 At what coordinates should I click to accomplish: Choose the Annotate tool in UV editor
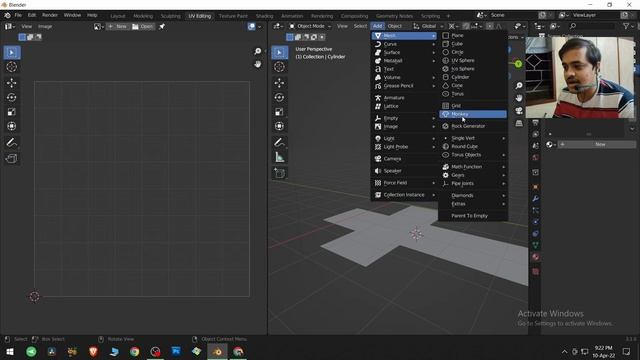pos(11,143)
